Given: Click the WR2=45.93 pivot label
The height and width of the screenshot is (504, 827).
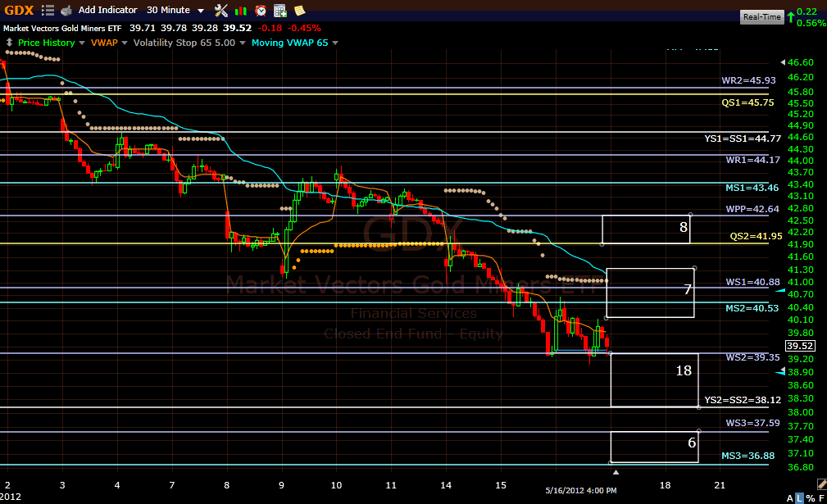Looking at the screenshot, I should click(748, 80).
